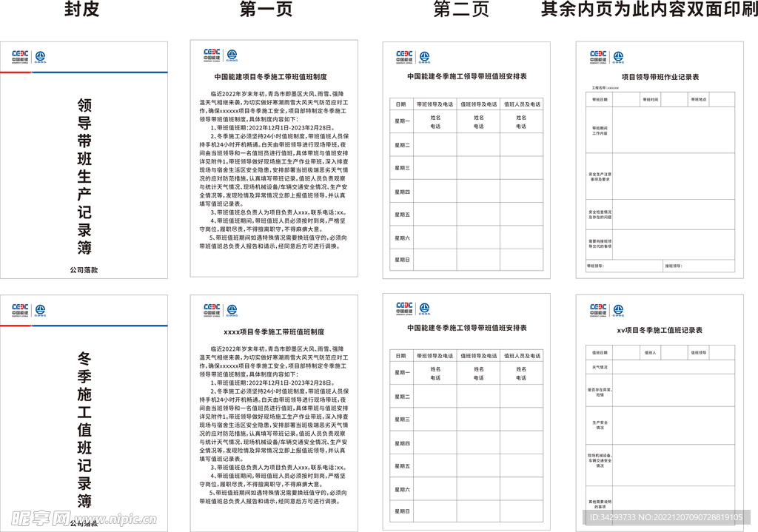Click the globe icon on the 作业记录表 page
The height and width of the screenshot is (532, 758).
pos(619,56)
